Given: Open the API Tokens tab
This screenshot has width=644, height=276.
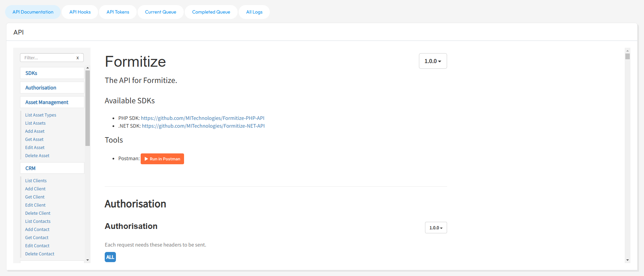Looking at the screenshot, I should point(118,12).
